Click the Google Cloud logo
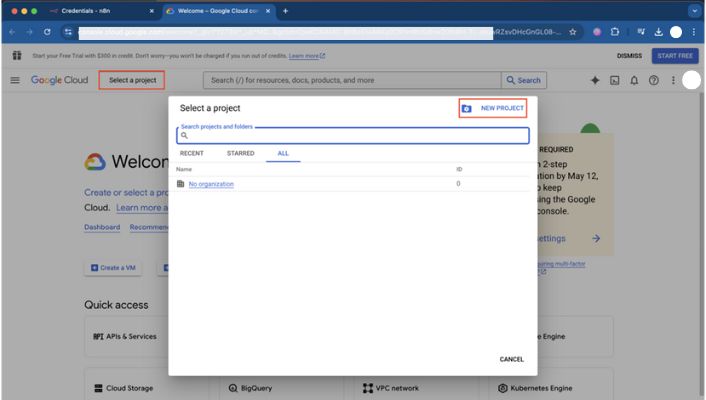Screen dimensions: 706x400 coord(59,80)
